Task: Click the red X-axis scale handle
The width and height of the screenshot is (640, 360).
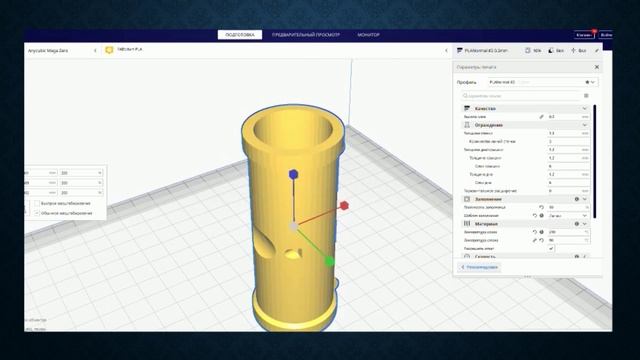Action: click(344, 205)
